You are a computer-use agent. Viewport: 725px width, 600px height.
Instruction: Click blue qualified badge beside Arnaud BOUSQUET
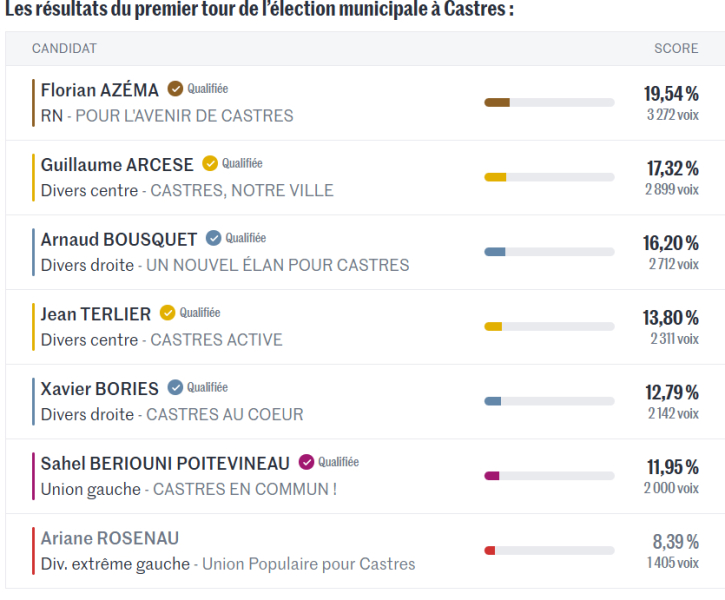click(214, 239)
